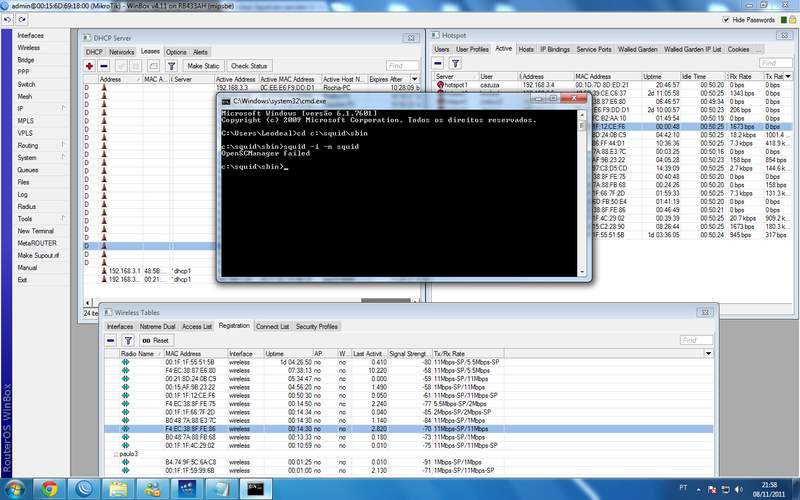Viewport: 800px width, 500px height.
Task: Click the hotspot1 server icon for user cazuza
Action: point(440,85)
